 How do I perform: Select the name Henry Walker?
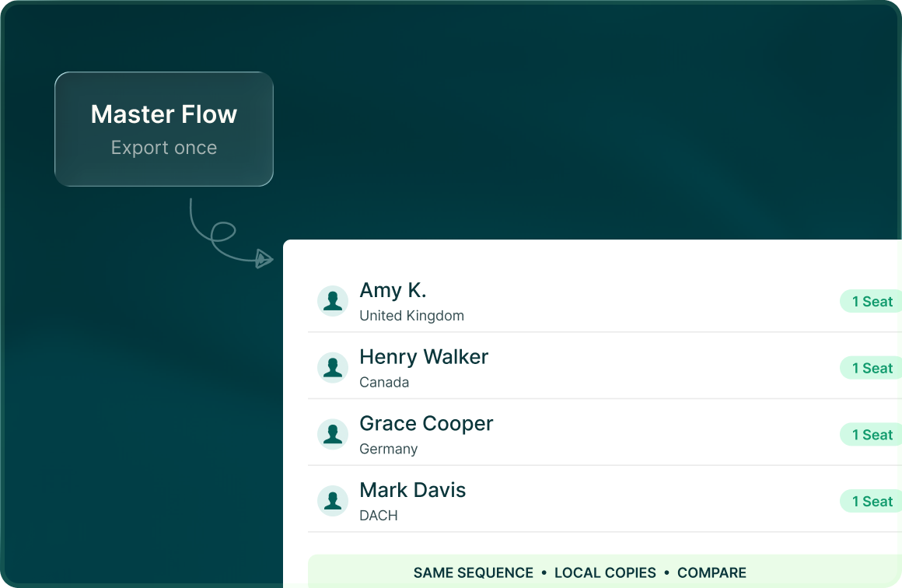click(x=424, y=357)
